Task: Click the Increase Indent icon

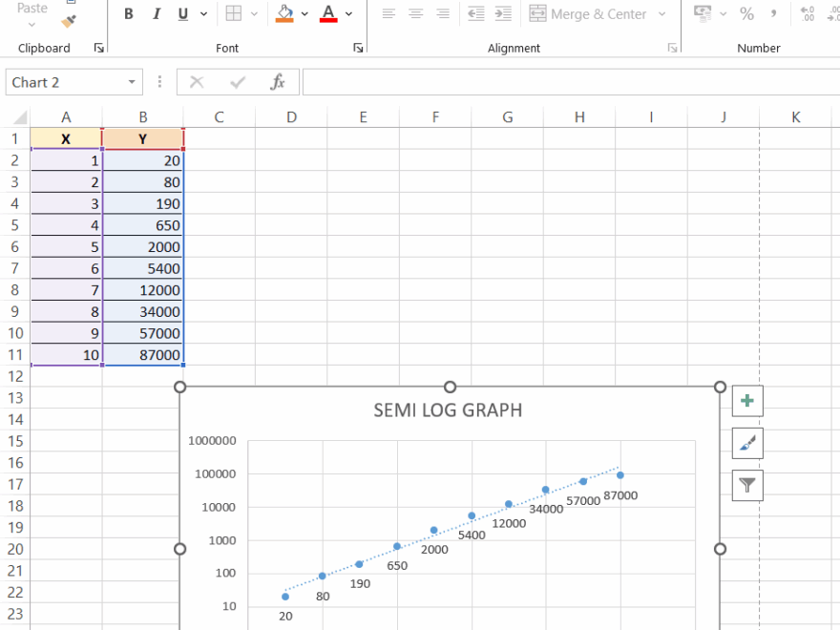Action: 503,14
